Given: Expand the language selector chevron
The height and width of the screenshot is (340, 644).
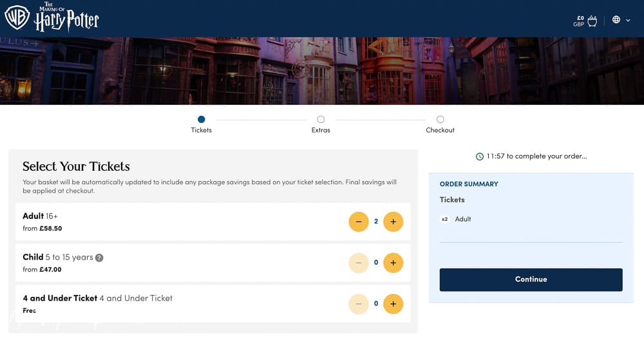Looking at the screenshot, I should [x=628, y=20].
